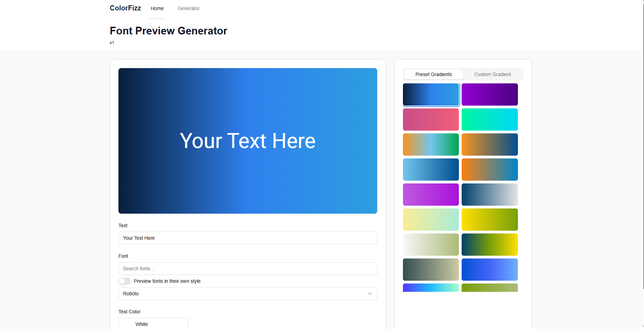
Task: Enable preview fonts in their own style
Action: (x=125, y=281)
